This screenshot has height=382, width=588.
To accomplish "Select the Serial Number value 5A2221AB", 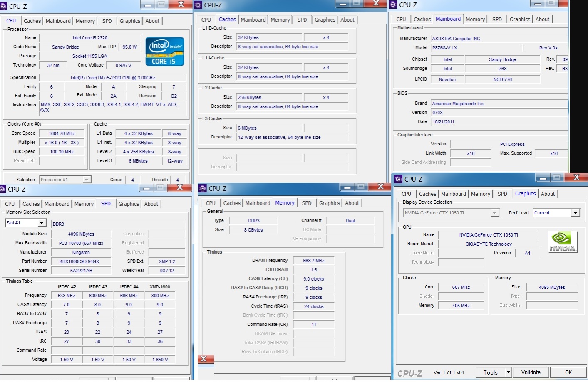I will point(81,271).
